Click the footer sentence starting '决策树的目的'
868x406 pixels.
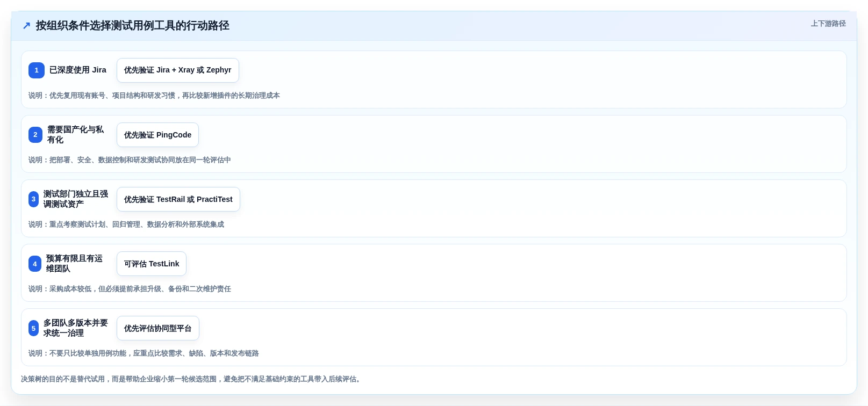192,379
